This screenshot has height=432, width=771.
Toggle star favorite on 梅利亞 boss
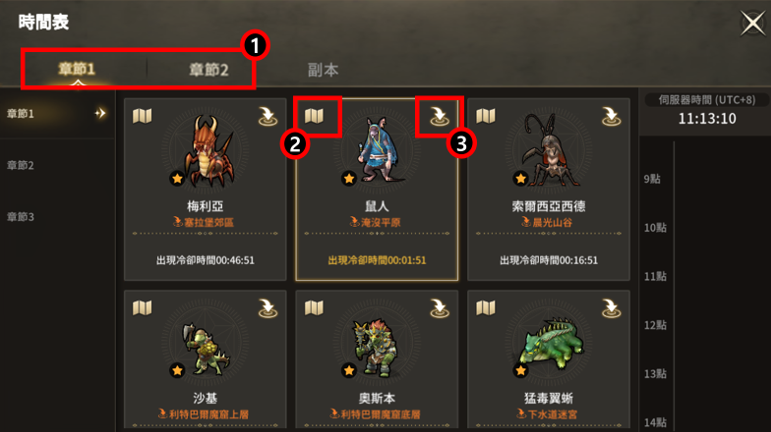178,178
